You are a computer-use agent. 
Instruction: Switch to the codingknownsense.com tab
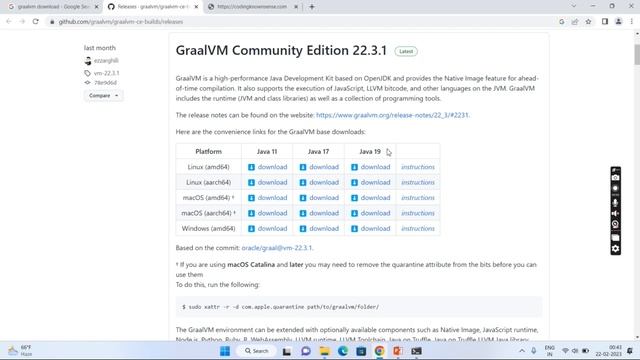point(252,7)
